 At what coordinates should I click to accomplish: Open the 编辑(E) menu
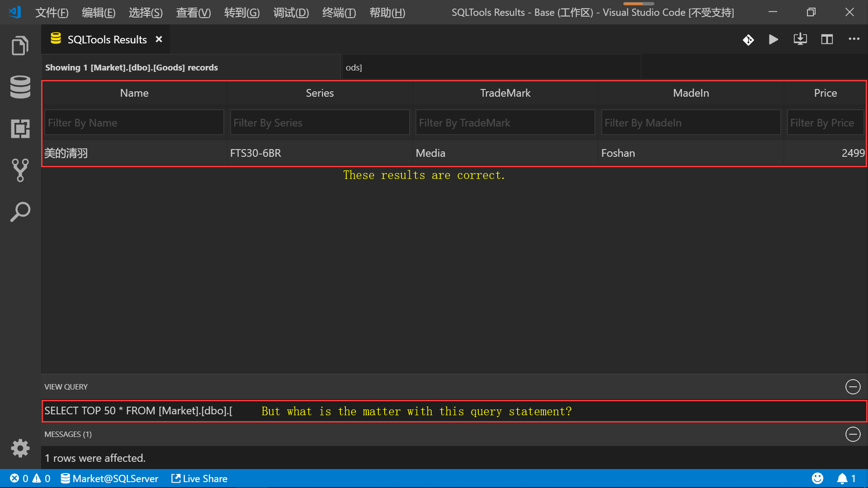point(99,12)
